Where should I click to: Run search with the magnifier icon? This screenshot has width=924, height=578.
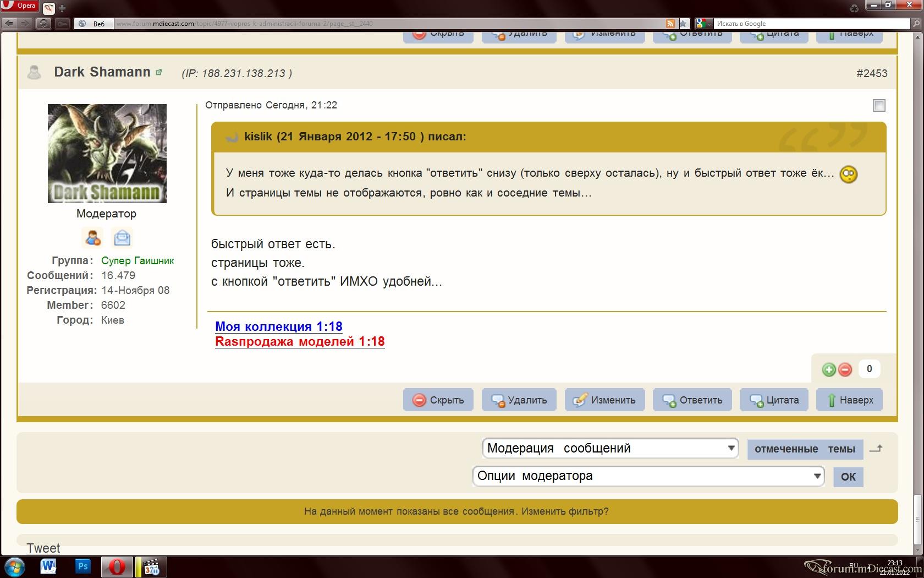click(x=916, y=24)
